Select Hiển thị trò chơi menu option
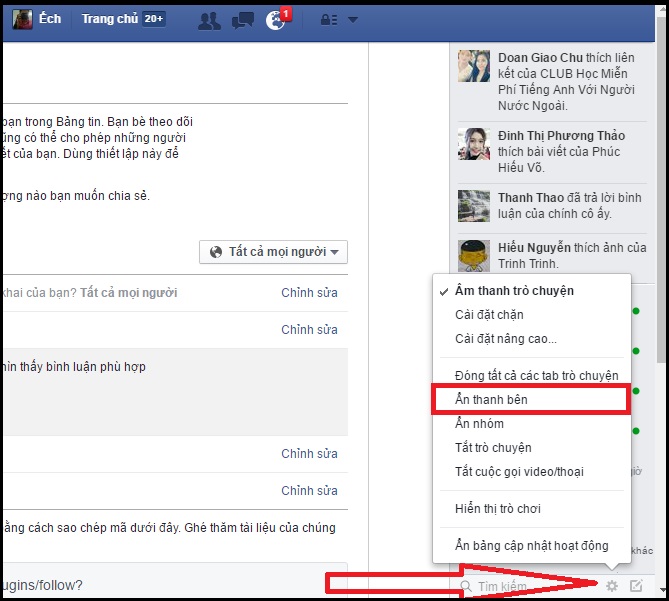Screen dimensions: 669x601 coord(532,508)
